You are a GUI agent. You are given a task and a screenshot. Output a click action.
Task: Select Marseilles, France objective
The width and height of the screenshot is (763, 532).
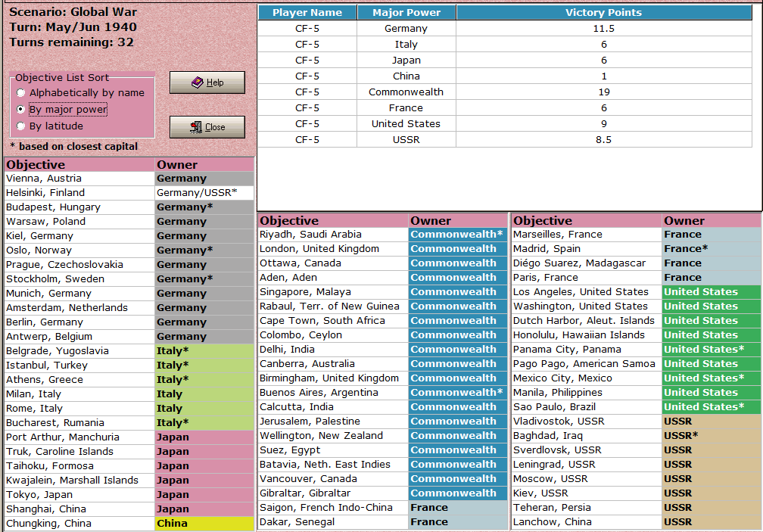tap(587, 235)
